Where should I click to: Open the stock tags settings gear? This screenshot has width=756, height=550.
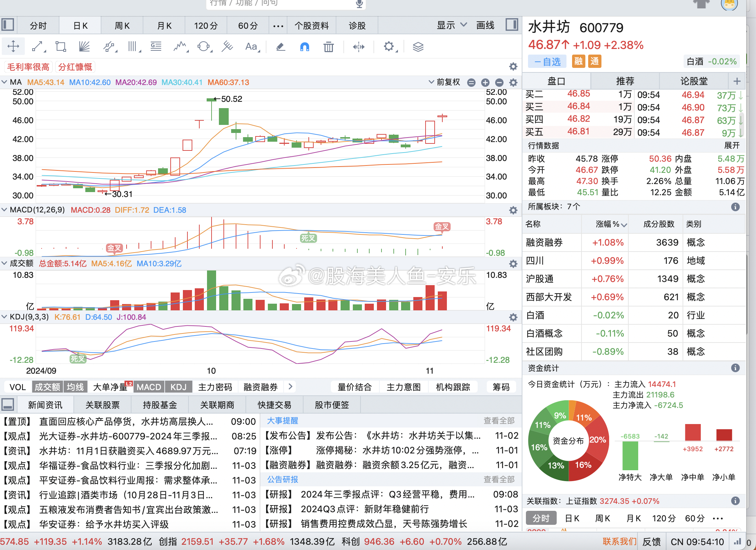513,66
